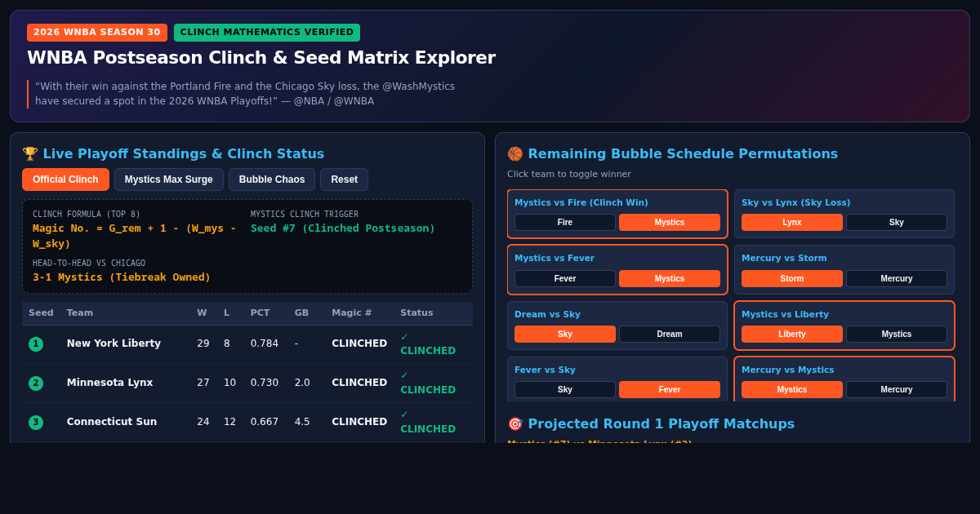The image size is (980, 514).
Task: Click 'Seed #7 (Clinched Postseason)' trigger text
Action: pyautogui.click(x=343, y=228)
